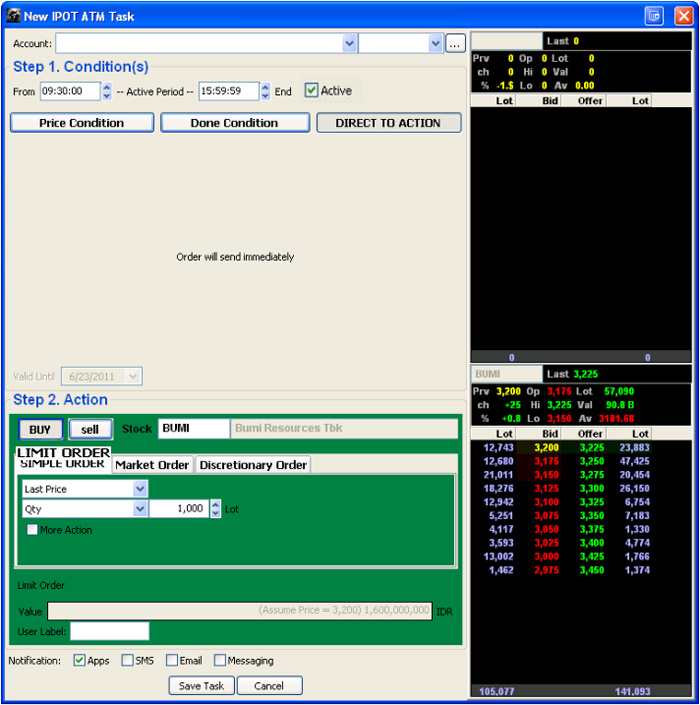Open the Last Price dropdown

click(x=140, y=489)
